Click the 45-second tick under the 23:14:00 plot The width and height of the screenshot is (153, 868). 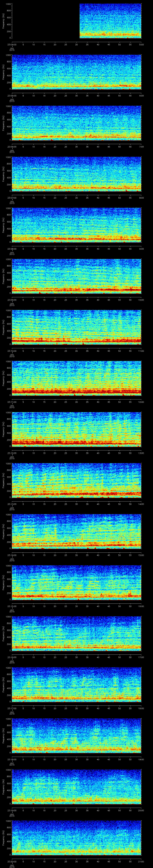click(x=109, y=555)
